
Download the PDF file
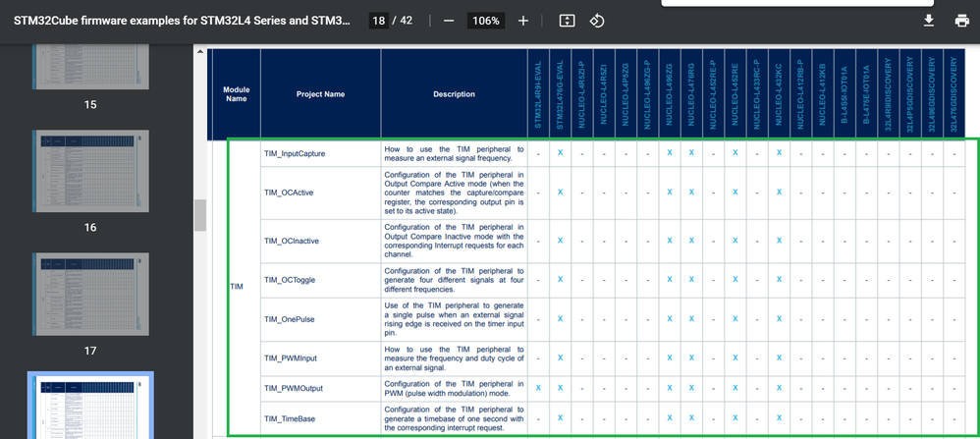929,21
